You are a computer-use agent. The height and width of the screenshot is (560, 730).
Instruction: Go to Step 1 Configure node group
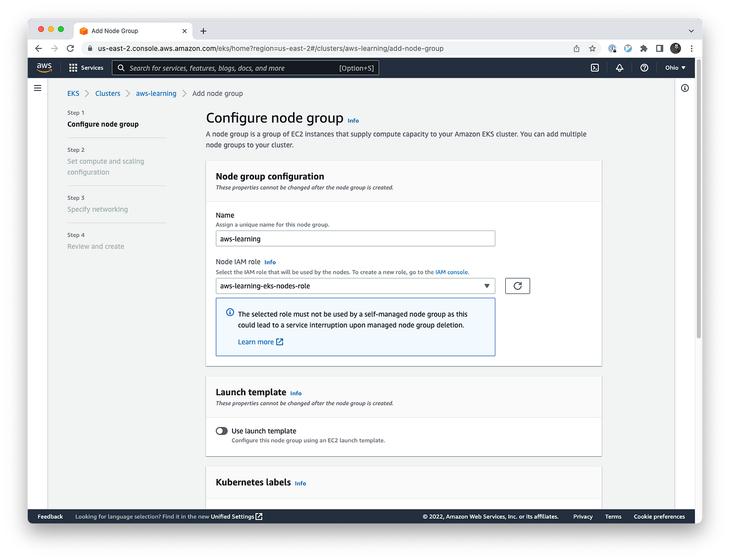click(103, 124)
